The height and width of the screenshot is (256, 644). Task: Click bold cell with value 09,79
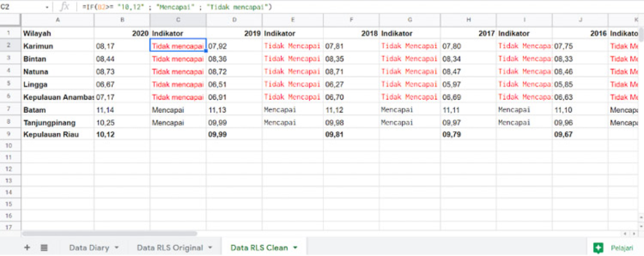pos(469,134)
